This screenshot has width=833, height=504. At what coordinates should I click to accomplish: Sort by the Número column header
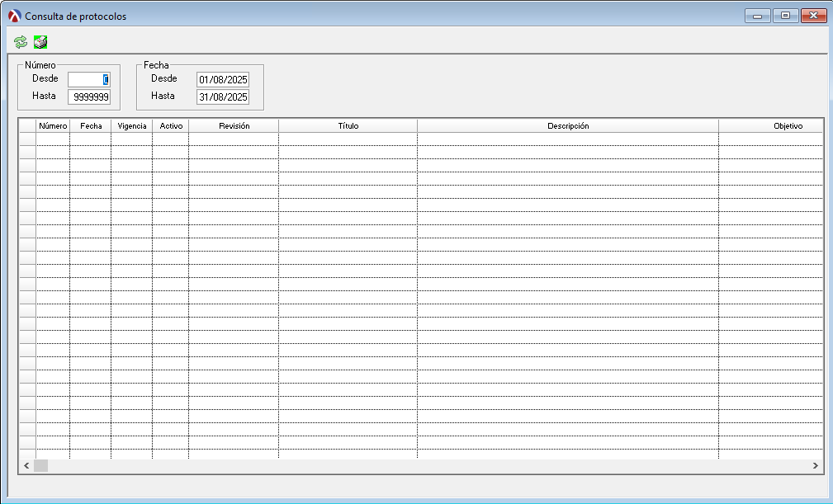(x=53, y=126)
